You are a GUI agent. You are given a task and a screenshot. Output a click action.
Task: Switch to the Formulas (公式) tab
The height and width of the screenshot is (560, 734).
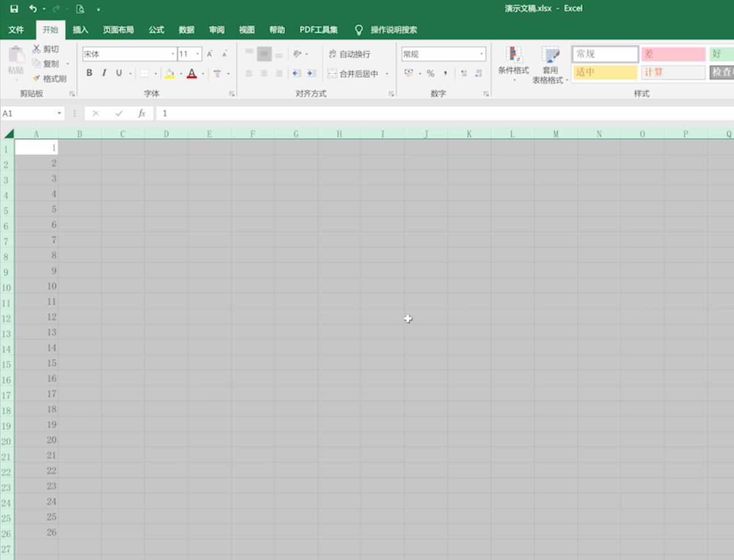pyautogui.click(x=156, y=29)
